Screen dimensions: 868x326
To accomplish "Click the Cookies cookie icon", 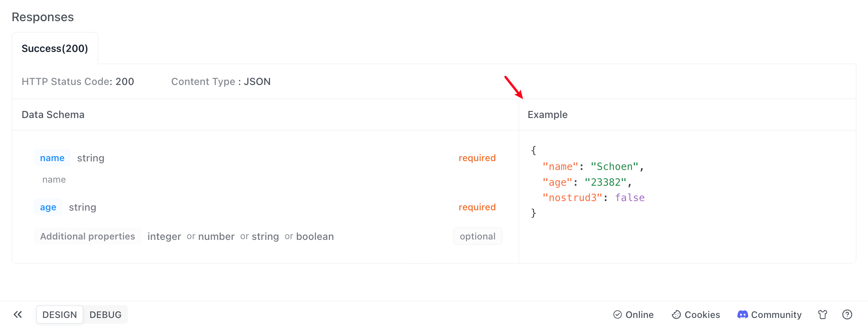I will pos(676,314).
